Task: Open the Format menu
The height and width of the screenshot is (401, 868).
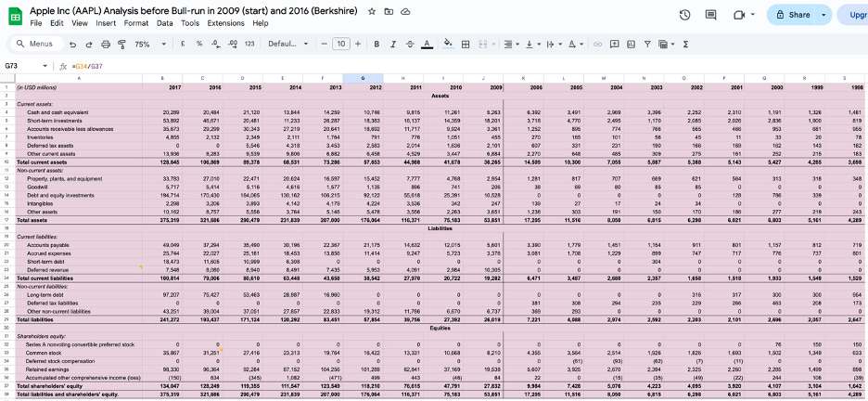Action: click(x=136, y=23)
